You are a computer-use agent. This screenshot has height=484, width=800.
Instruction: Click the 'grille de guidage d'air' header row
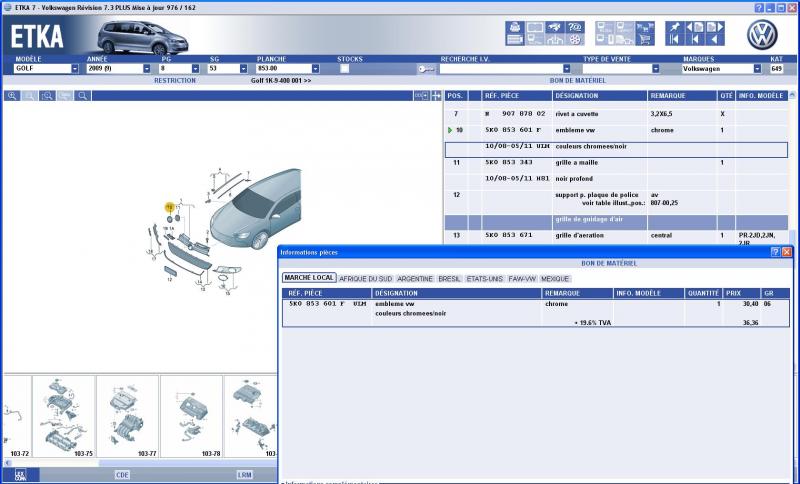[x=616, y=220]
